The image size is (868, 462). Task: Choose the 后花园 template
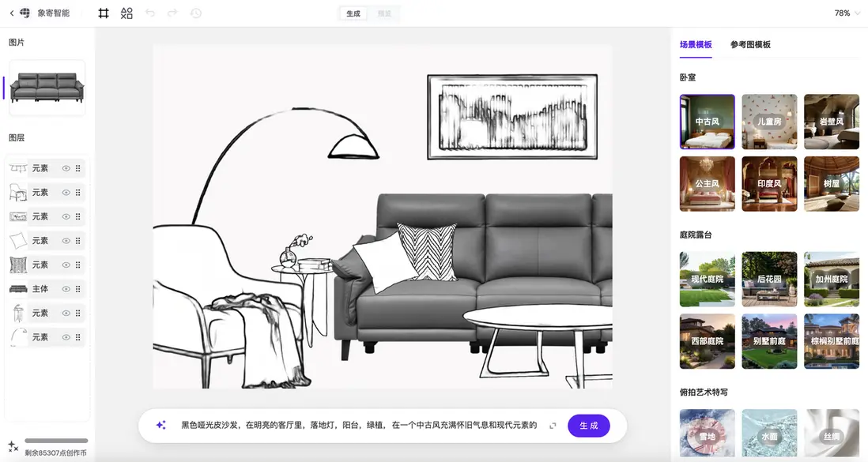click(769, 279)
